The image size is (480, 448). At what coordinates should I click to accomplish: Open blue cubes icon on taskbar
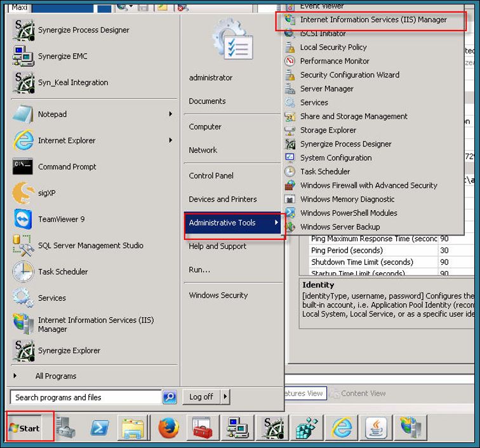307,428
